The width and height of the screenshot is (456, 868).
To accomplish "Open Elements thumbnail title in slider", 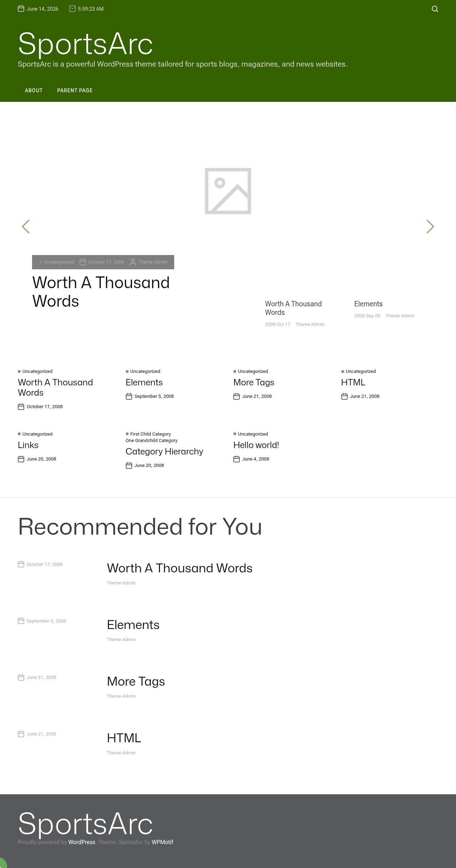I will (368, 304).
